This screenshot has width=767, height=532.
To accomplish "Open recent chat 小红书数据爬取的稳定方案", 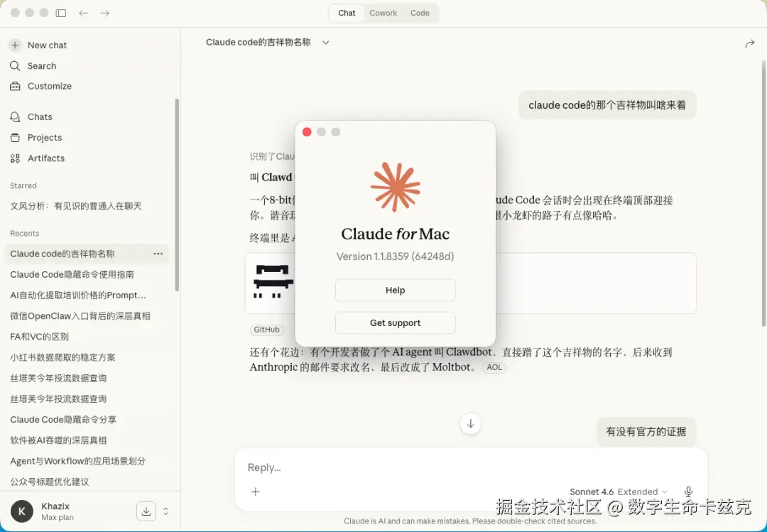I will 62,357.
